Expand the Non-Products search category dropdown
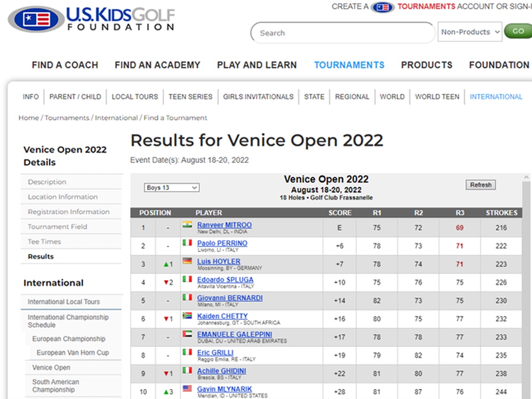The image size is (532, 399). pos(469,32)
